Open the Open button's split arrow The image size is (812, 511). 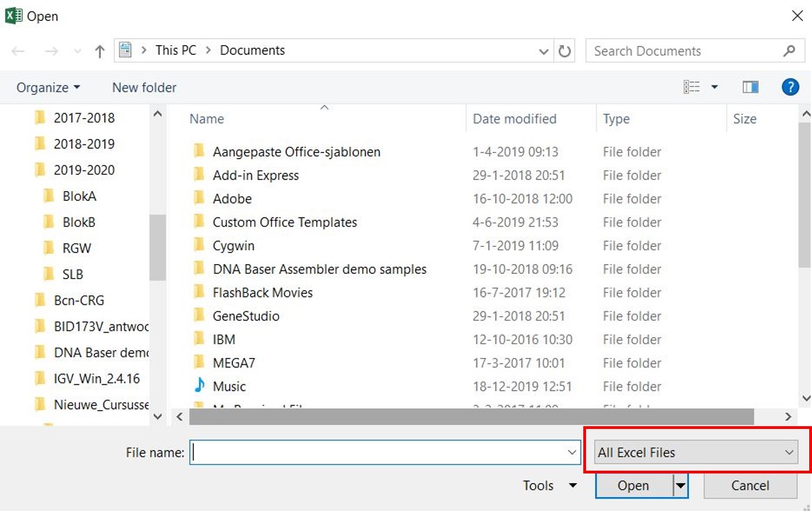coord(680,485)
